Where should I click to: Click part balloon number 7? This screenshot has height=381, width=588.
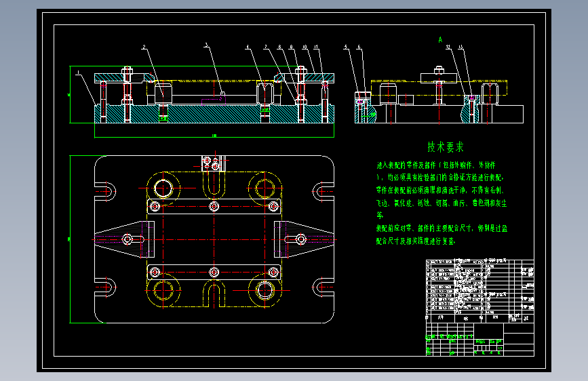(265, 47)
